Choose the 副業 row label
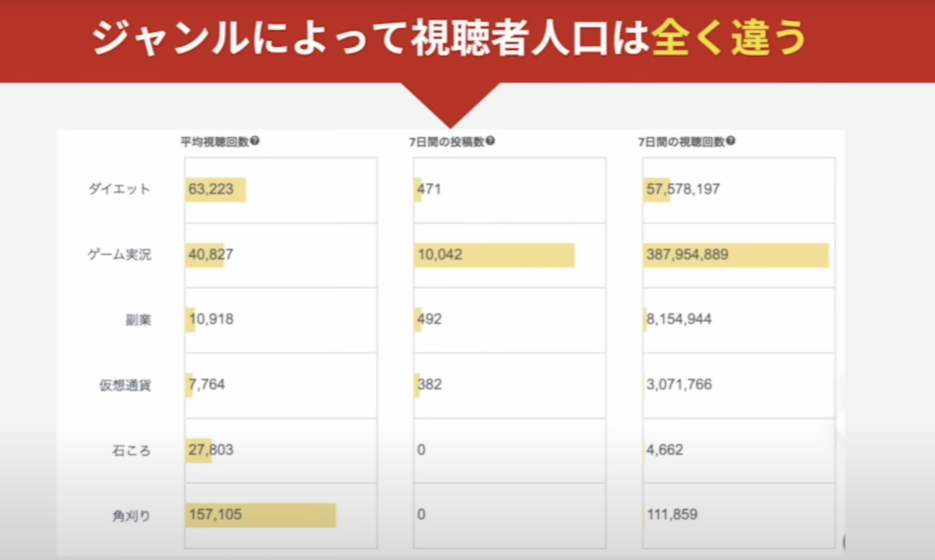This screenshot has width=935, height=560. coord(138,320)
